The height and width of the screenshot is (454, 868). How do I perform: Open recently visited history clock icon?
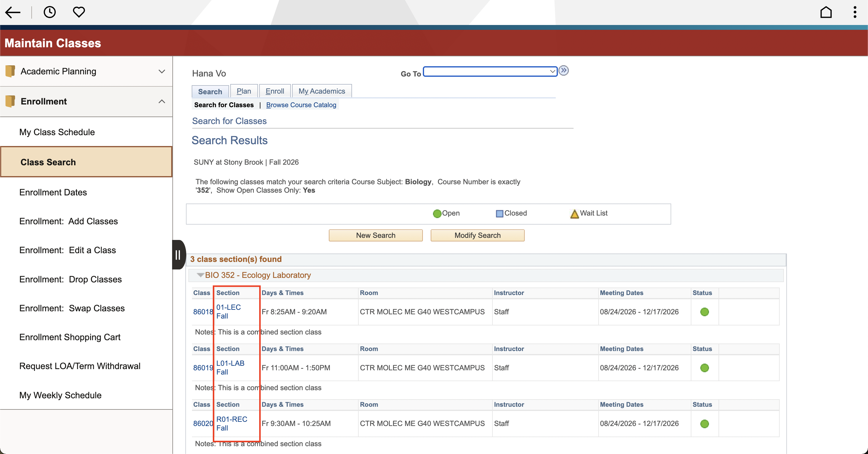coord(49,12)
